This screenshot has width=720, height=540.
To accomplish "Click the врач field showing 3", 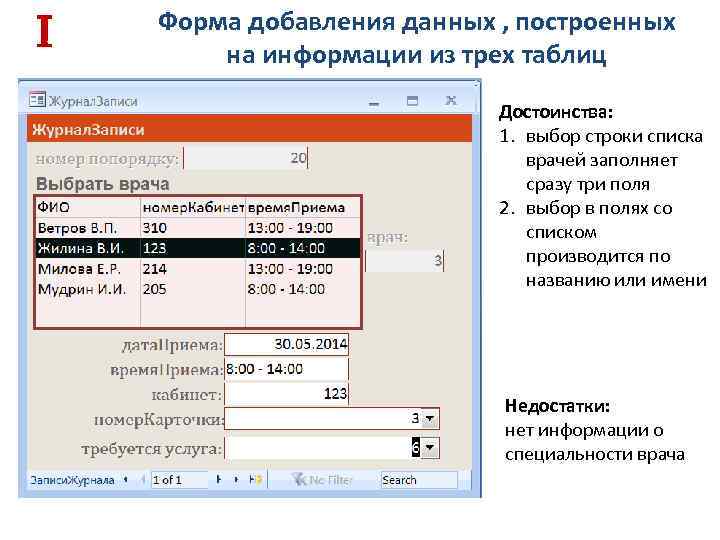I will (x=405, y=261).
